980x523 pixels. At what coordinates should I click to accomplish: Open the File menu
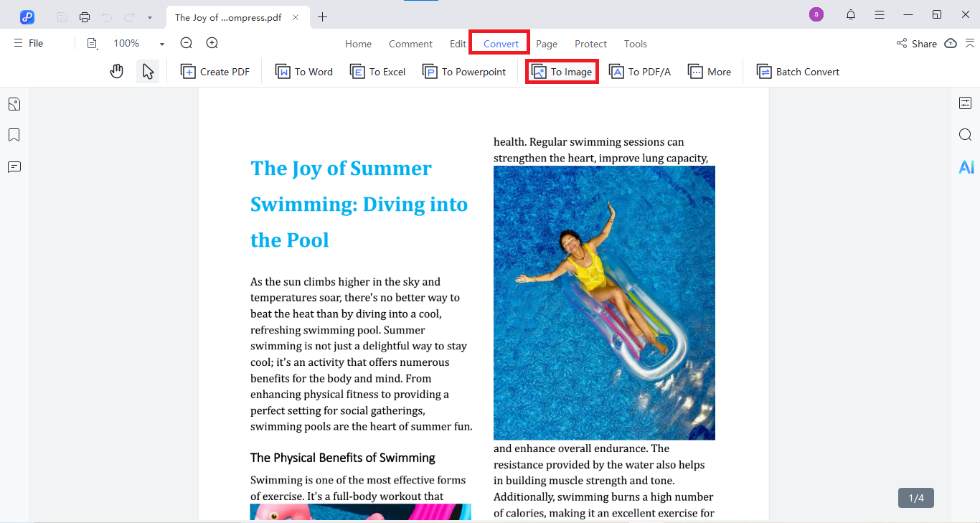(x=29, y=43)
